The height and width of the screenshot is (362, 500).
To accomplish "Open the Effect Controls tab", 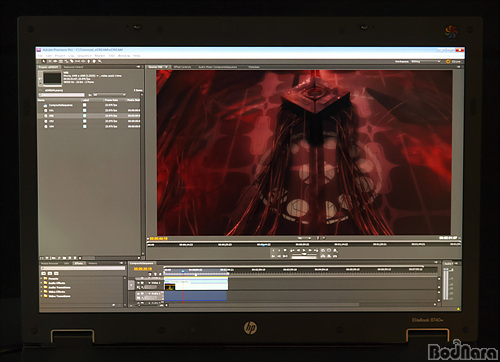I will coord(182,67).
